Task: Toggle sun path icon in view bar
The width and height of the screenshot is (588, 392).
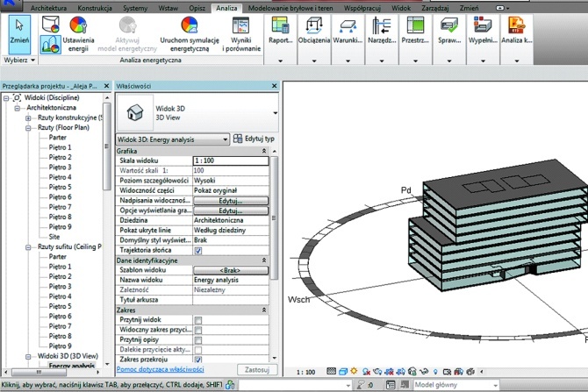Action: click(x=354, y=371)
